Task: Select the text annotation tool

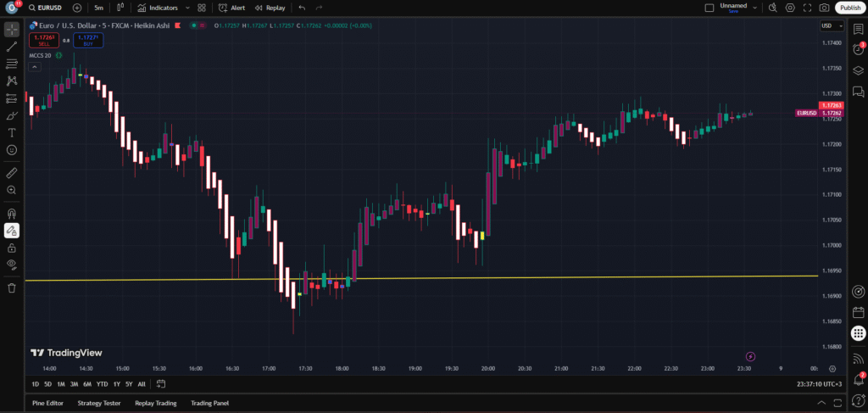Action: 12,133
